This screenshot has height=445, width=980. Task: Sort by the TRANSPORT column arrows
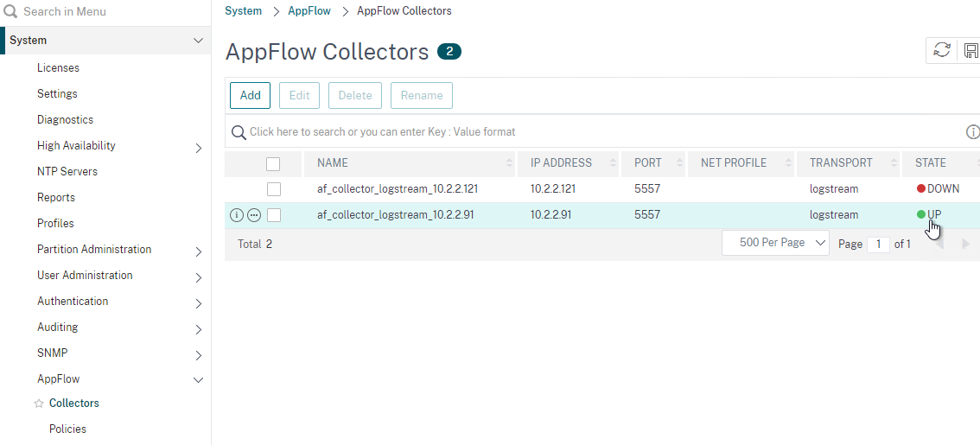(x=894, y=163)
